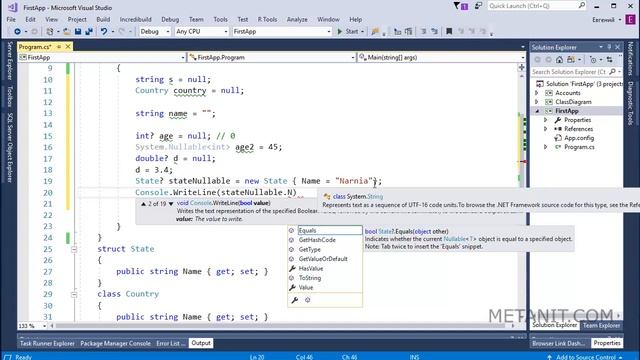
Task: Click the Quick Launch search icon
Action: [x=582, y=6]
